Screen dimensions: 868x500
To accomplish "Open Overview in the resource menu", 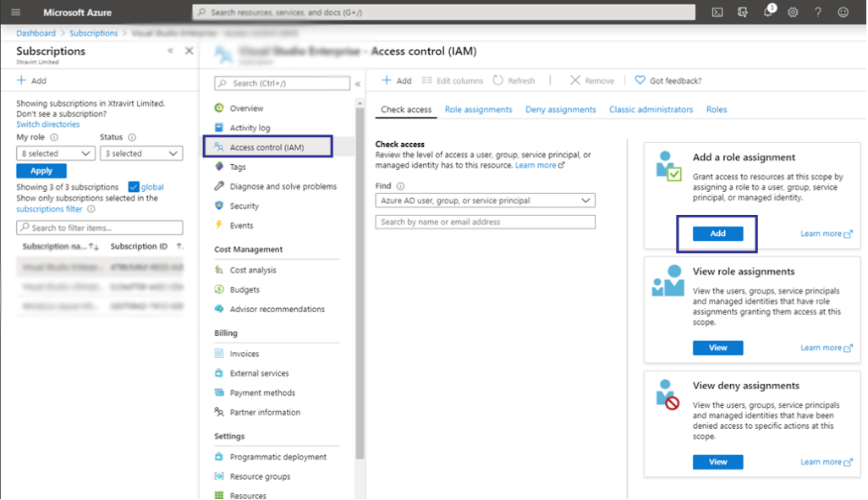I will click(246, 108).
